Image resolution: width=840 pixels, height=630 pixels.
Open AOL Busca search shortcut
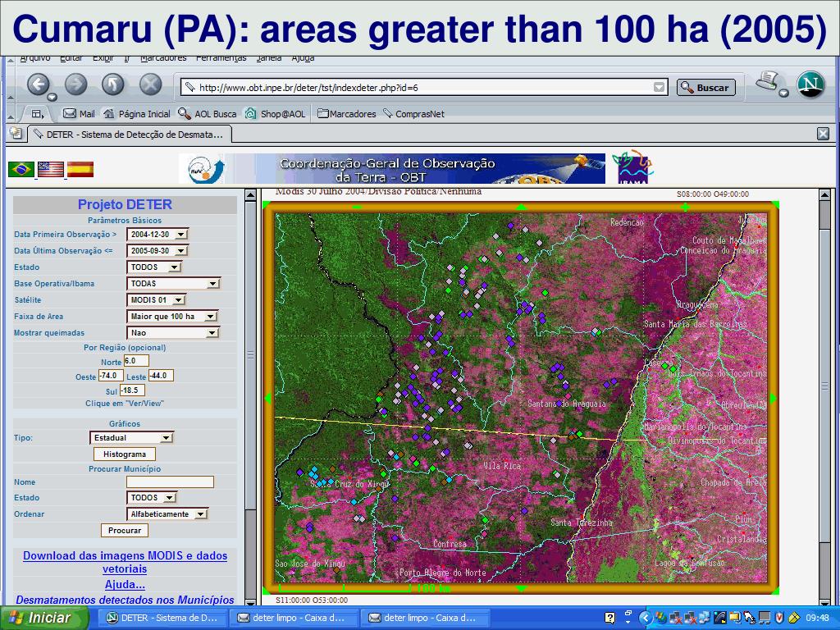pos(208,113)
